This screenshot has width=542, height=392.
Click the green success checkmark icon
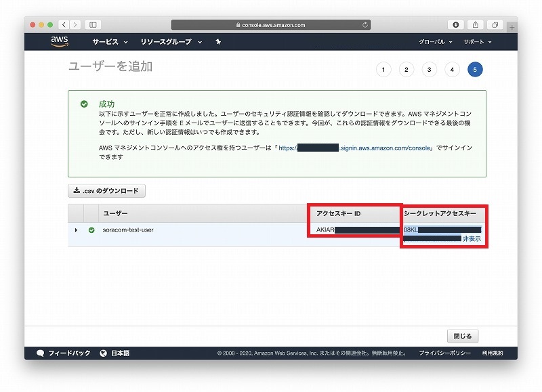(84, 104)
